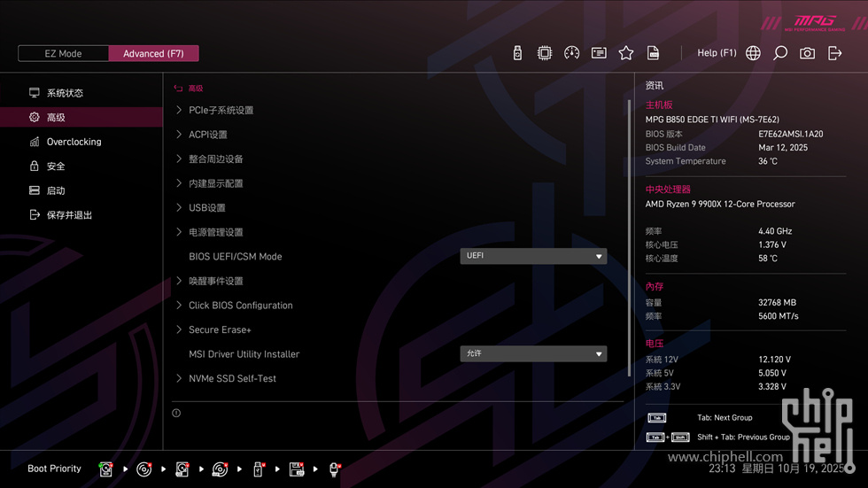Expand the PCIe子系统设置 submenu
The width and height of the screenshot is (868, 488).
221,111
